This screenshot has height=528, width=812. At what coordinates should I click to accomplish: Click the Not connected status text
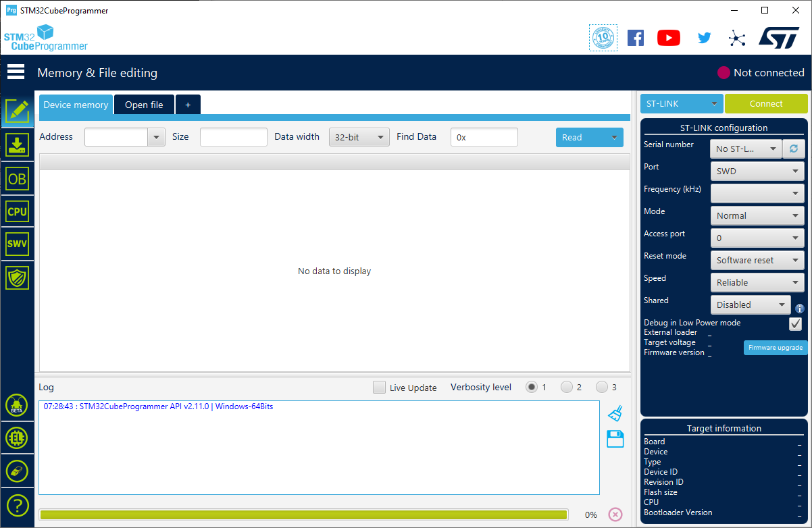[x=769, y=72]
